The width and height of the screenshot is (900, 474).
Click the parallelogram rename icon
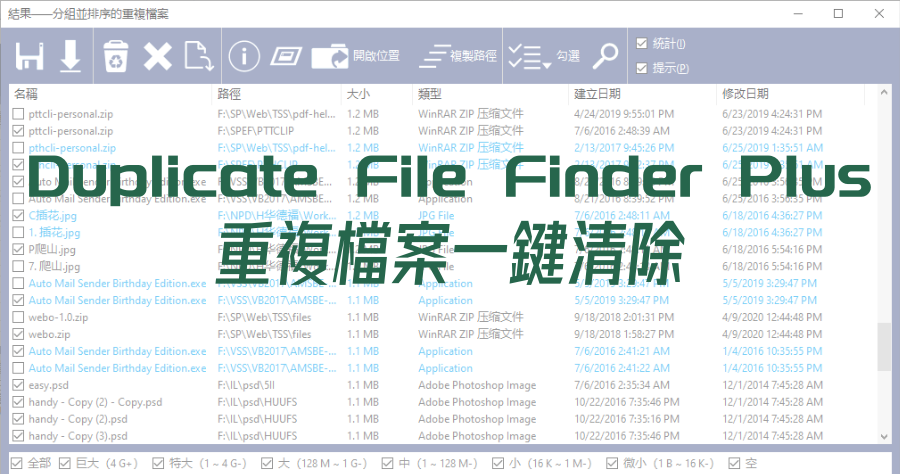coord(285,56)
